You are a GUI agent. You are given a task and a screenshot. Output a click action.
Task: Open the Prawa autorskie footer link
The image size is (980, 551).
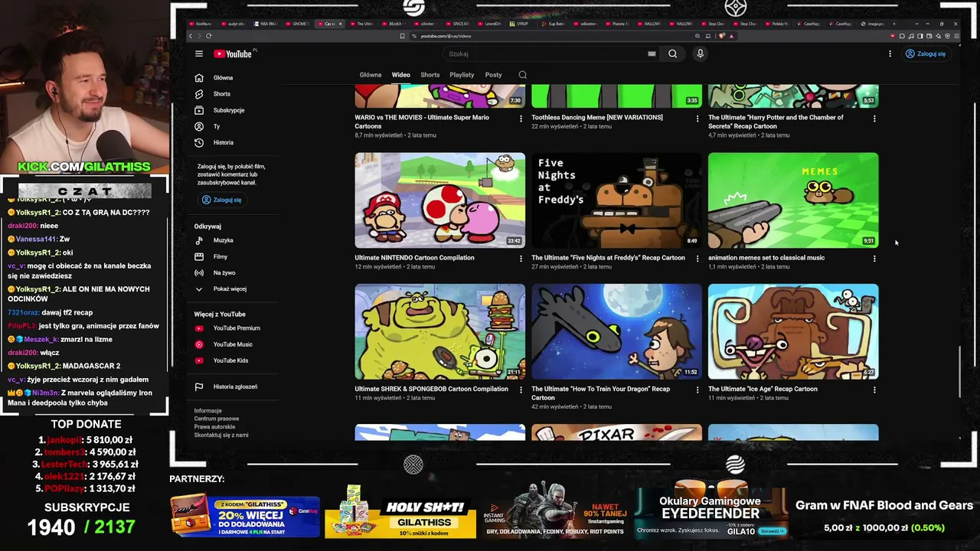coord(215,427)
